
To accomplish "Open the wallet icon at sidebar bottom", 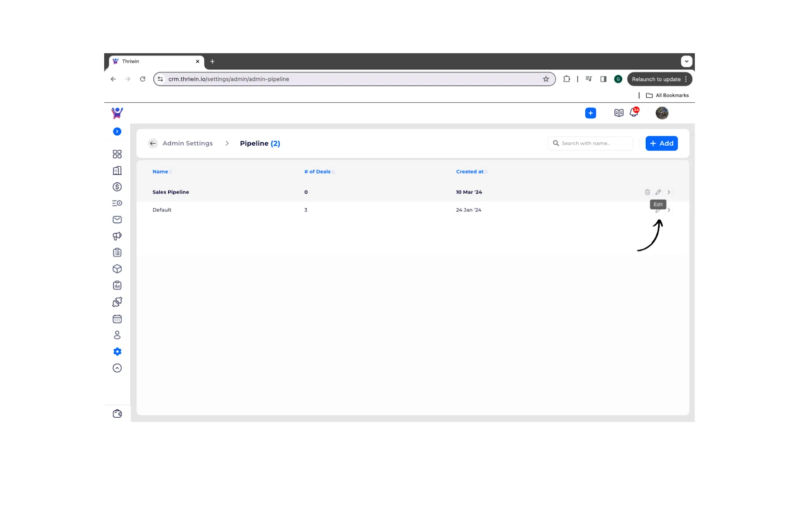I will (x=117, y=414).
